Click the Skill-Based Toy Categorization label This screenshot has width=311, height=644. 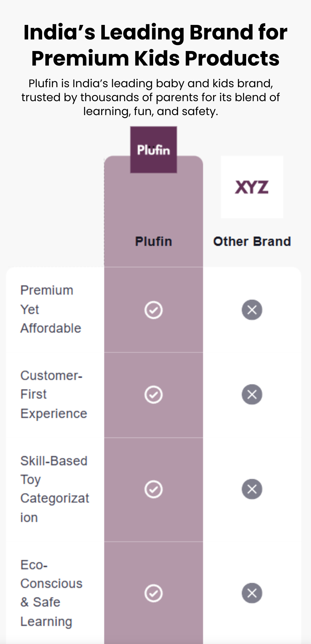54,489
